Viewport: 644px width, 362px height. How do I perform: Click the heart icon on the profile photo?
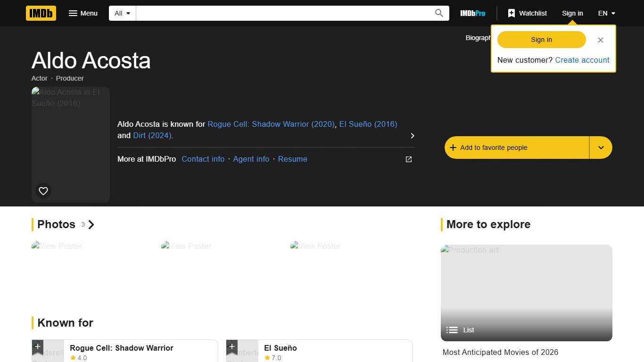point(43,190)
